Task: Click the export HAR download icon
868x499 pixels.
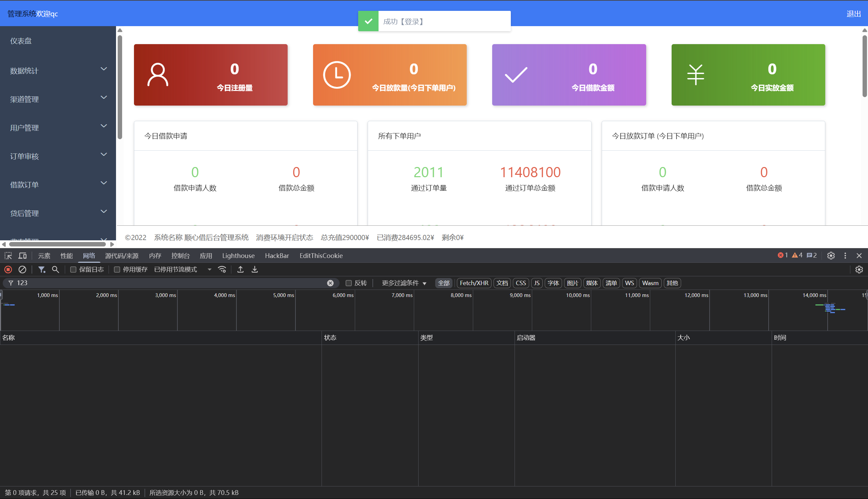Action: tap(255, 270)
